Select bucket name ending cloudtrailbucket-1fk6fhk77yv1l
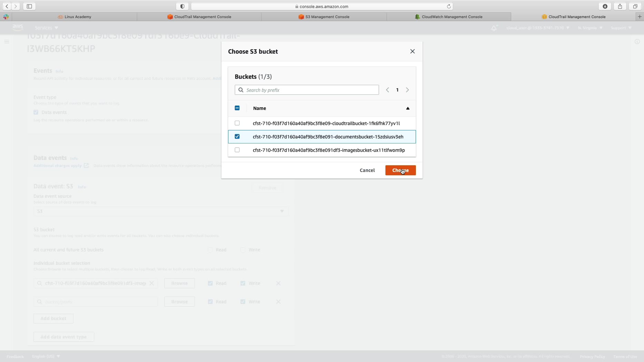 326,123
